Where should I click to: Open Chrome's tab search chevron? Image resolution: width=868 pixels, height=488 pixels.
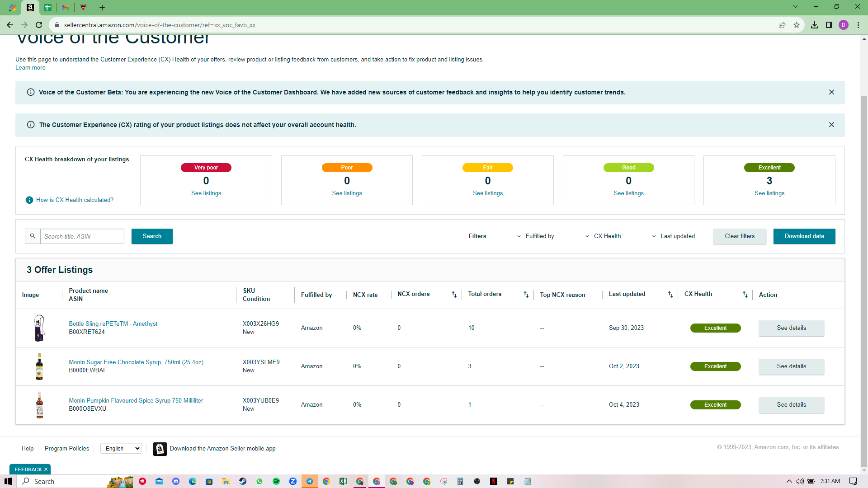pos(795,7)
